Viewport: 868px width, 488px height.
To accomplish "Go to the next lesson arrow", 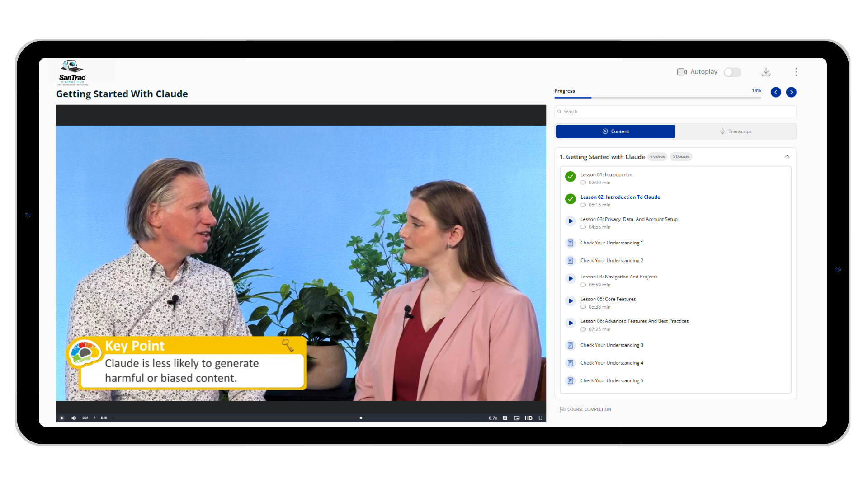I will click(x=791, y=92).
